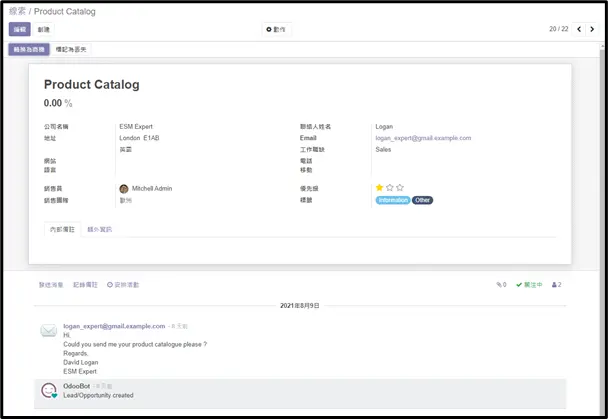
Task: Click the purple Edit button
Action: [x=20, y=29]
